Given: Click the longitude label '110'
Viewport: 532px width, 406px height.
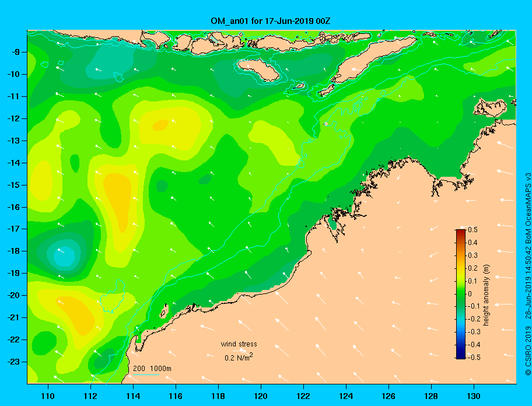Looking at the screenshot, I should tap(48, 396).
